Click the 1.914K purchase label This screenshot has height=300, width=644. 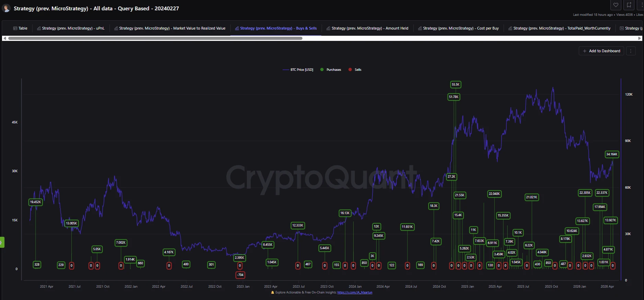130,259
